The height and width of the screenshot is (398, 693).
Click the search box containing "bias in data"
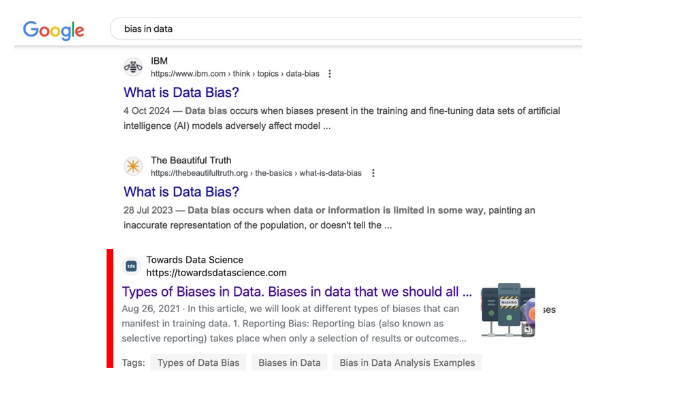click(x=346, y=29)
